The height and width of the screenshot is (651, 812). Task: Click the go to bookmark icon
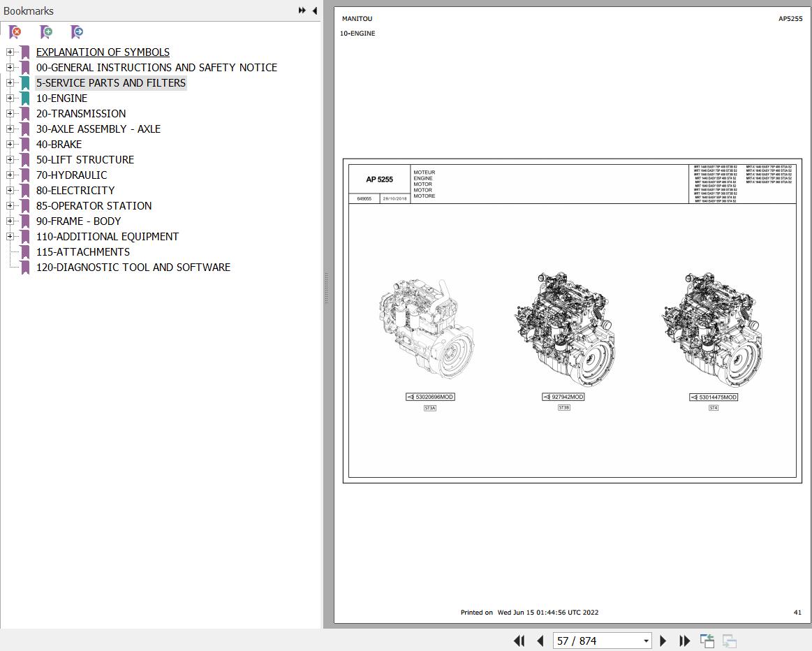[77, 32]
